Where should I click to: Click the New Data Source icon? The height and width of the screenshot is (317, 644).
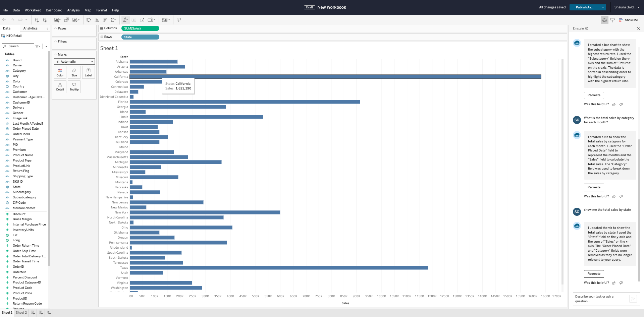(37, 20)
